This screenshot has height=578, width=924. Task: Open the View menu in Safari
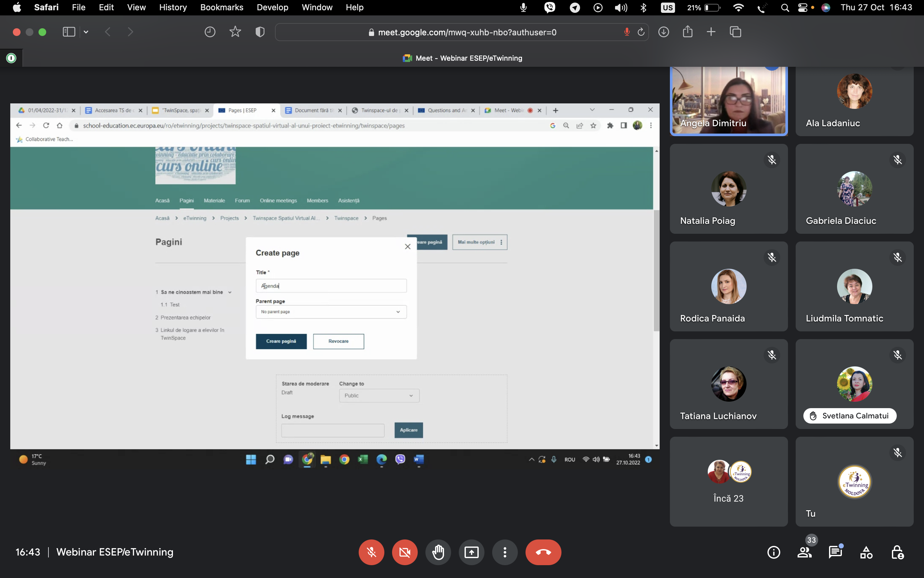coord(136,7)
